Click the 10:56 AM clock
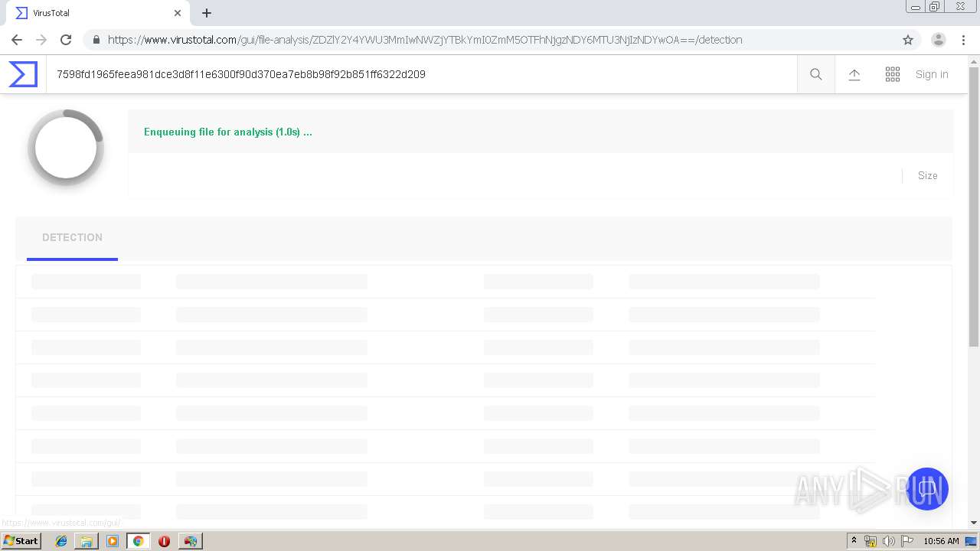The image size is (980, 551). 941,541
